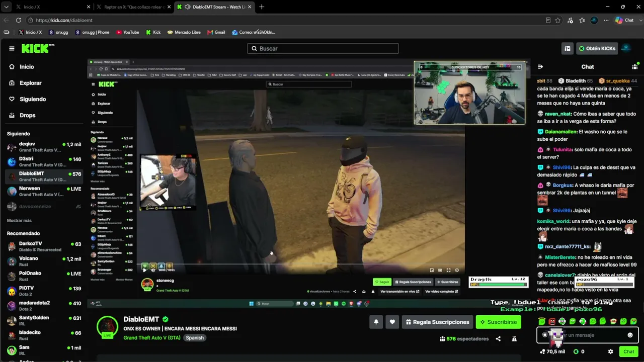Open chat user list icon
This screenshot has width=644, height=362.
pos(635,67)
